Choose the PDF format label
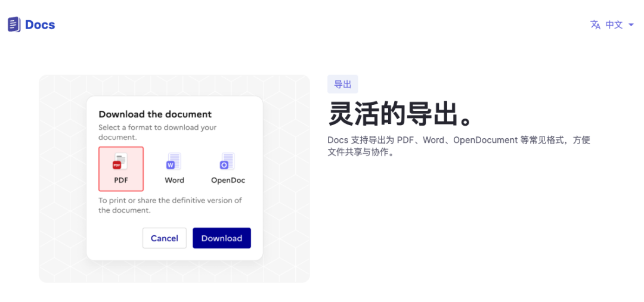Viewport: 644px width, 302px height. tap(121, 180)
